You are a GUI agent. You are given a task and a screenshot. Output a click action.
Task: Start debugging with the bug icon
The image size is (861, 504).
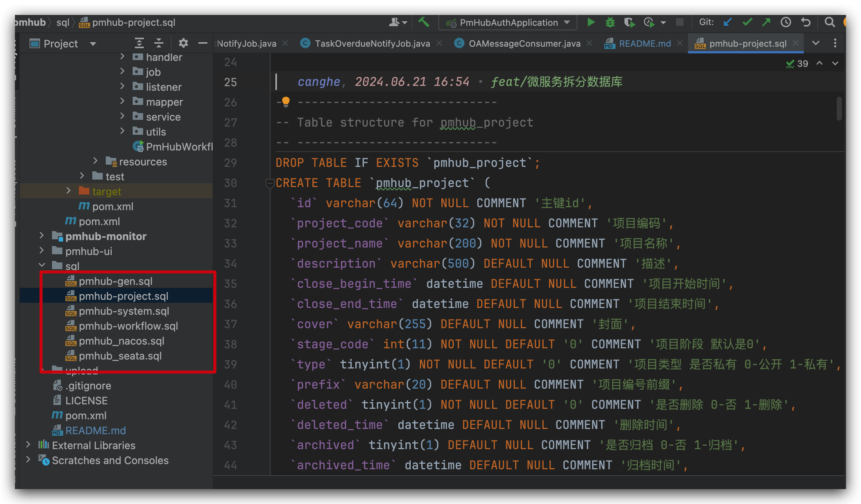(610, 22)
